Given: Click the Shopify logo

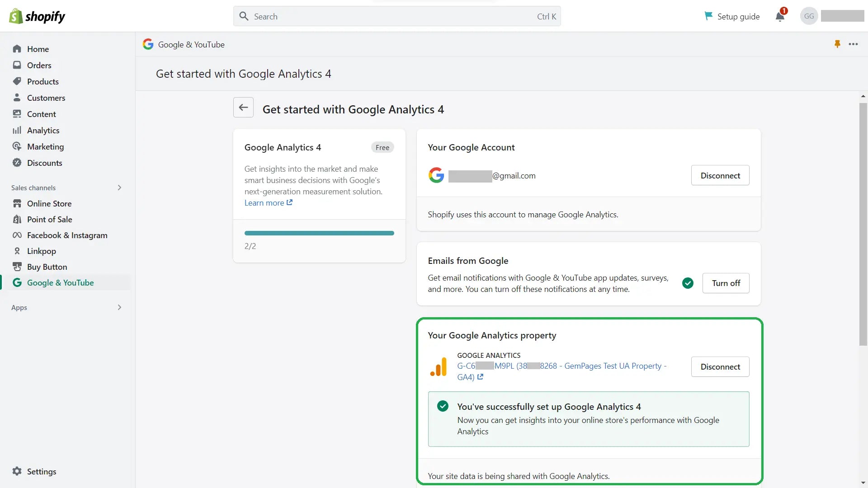Looking at the screenshot, I should 37,16.
